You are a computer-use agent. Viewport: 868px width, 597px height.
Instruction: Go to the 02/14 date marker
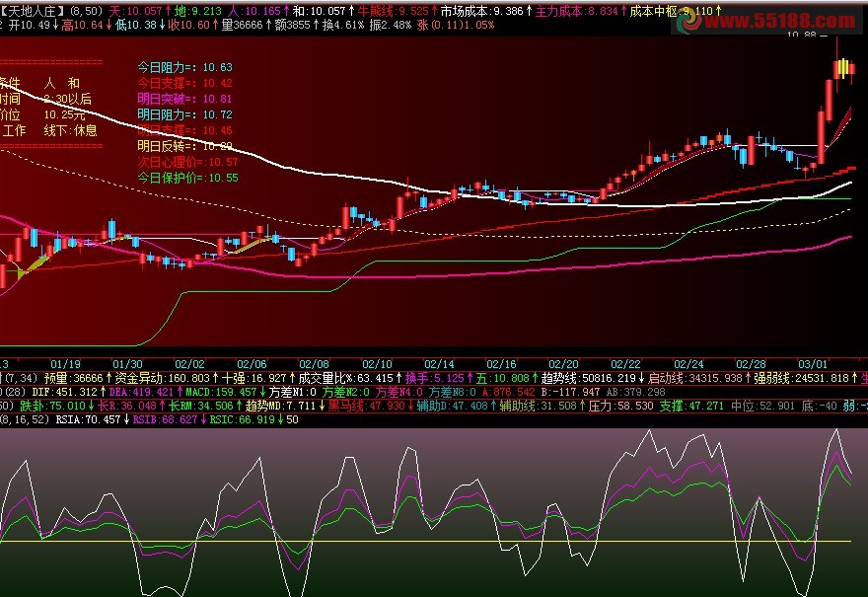point(439,364)
